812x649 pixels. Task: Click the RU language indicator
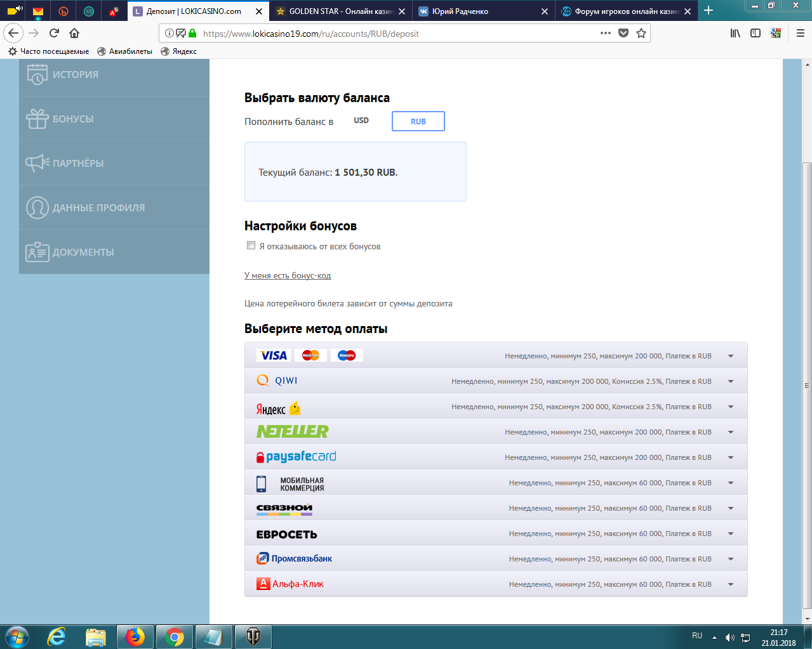pyautogui.click(x=697, y=635)
